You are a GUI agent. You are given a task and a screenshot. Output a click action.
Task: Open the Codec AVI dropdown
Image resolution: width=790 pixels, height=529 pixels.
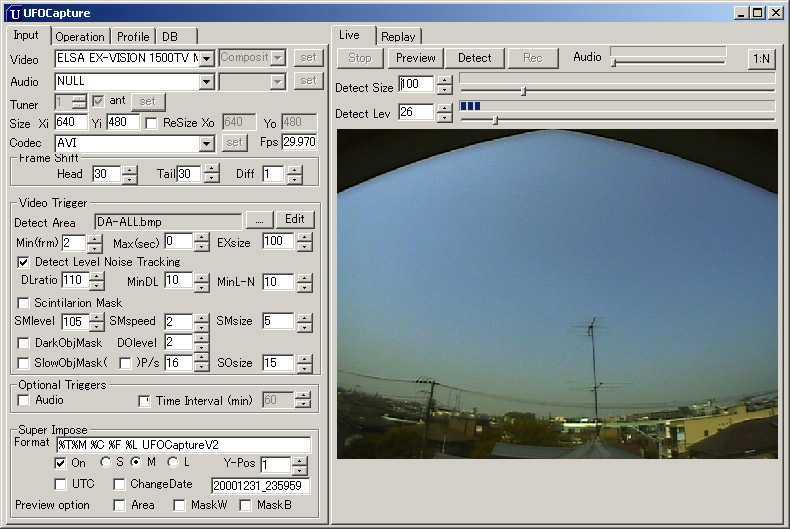206,144
